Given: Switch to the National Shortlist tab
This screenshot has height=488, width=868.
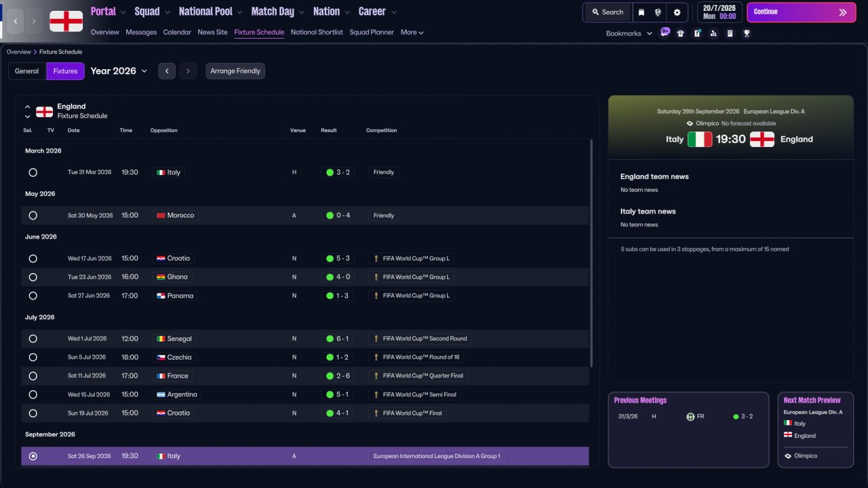Looking at the screenshot, I should pos(317,33).
